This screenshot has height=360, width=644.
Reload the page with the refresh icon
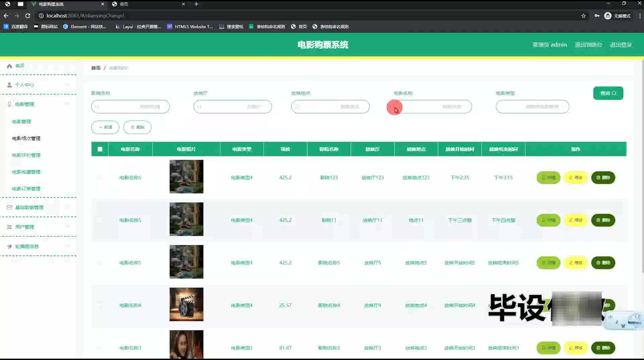coord(28,16)
